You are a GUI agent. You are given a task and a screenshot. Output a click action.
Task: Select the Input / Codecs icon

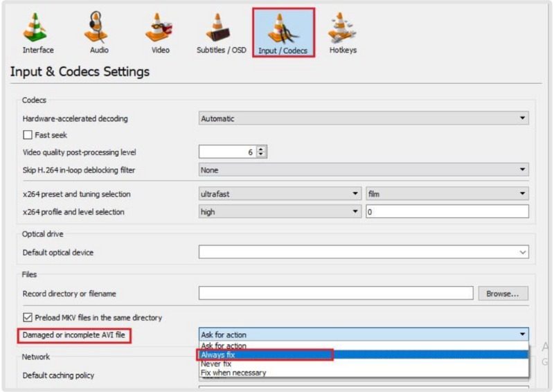(283, 31)
